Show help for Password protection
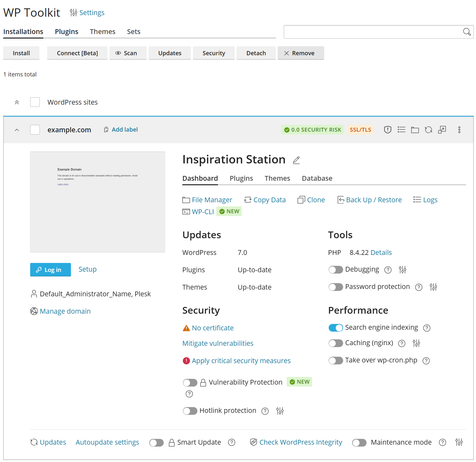Screen dimensions: 476x462 point(419,287)
